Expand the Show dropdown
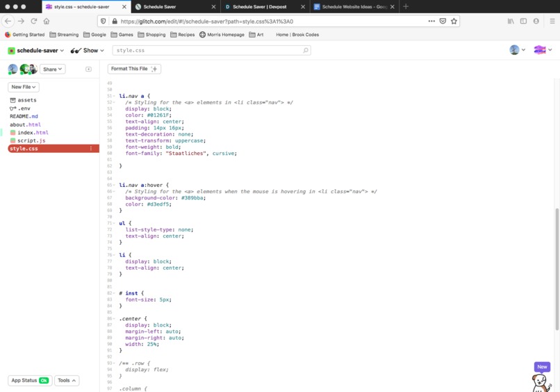 coord(88,50)
